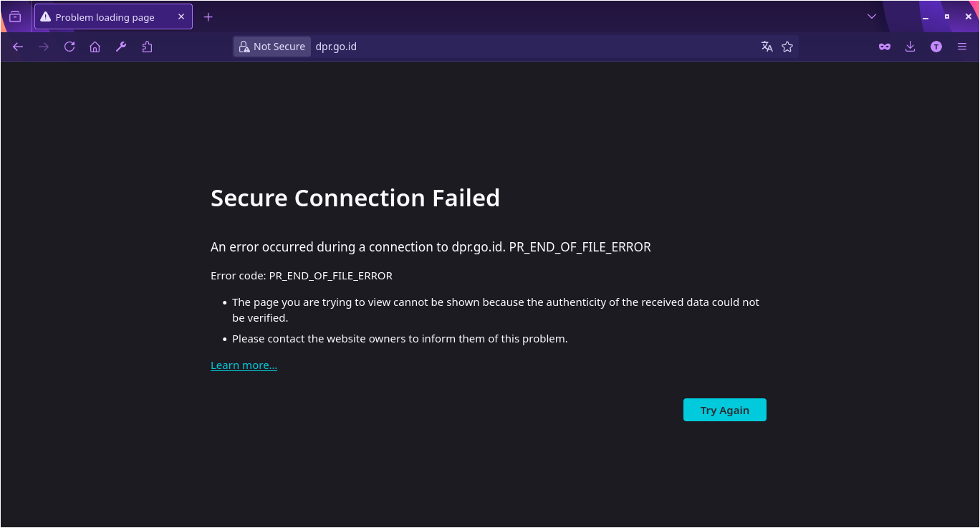Viewport: 980px width, 528px height.
Task: Reload the current page
Action: 69,47
